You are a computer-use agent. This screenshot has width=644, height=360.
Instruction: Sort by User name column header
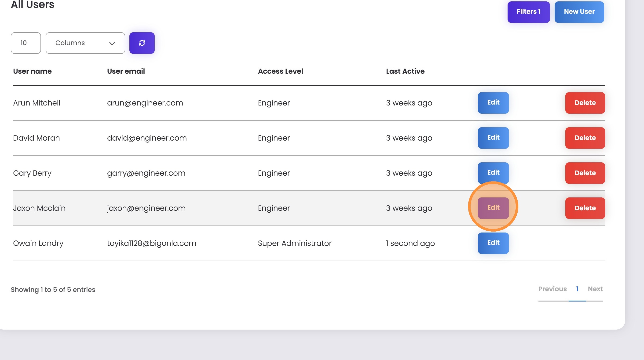(32, 71)
